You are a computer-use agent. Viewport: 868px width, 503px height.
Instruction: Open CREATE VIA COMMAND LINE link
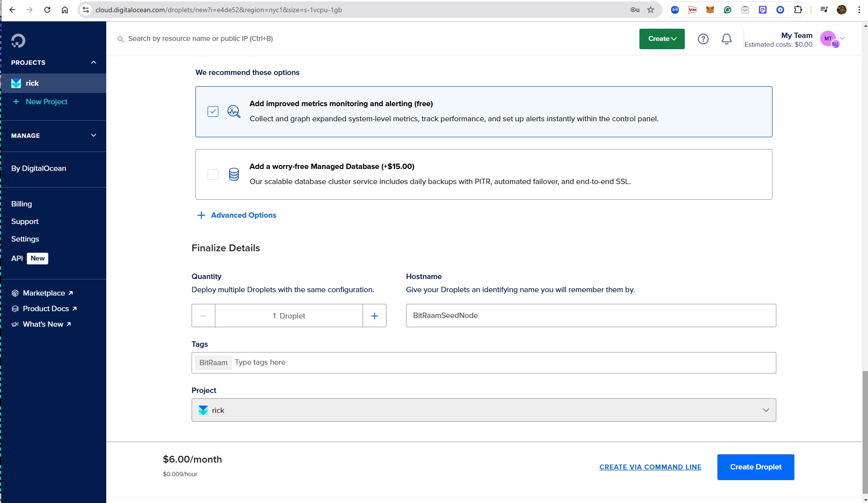pos(650,467)
